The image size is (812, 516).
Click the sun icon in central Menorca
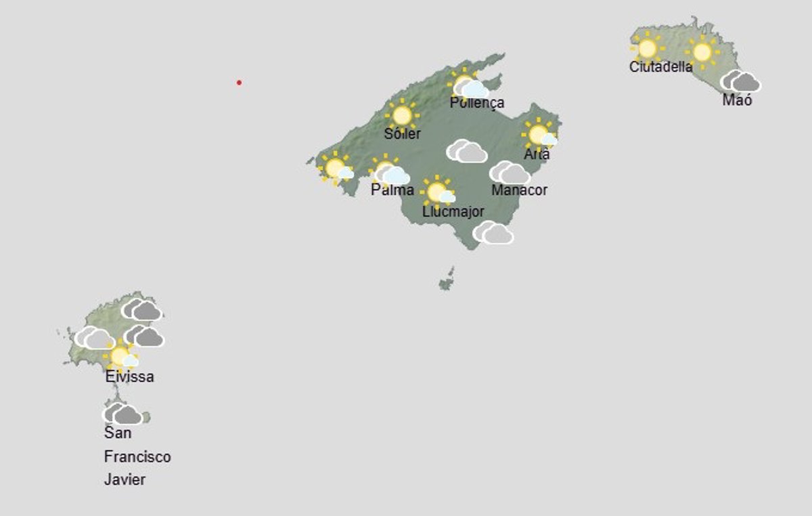click(x=702, y=51)
